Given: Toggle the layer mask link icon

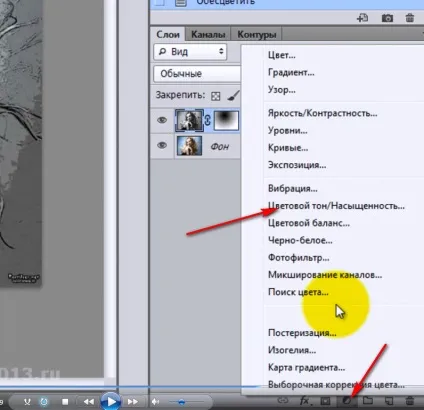Looking at the screenshot, I should [208, 120].
